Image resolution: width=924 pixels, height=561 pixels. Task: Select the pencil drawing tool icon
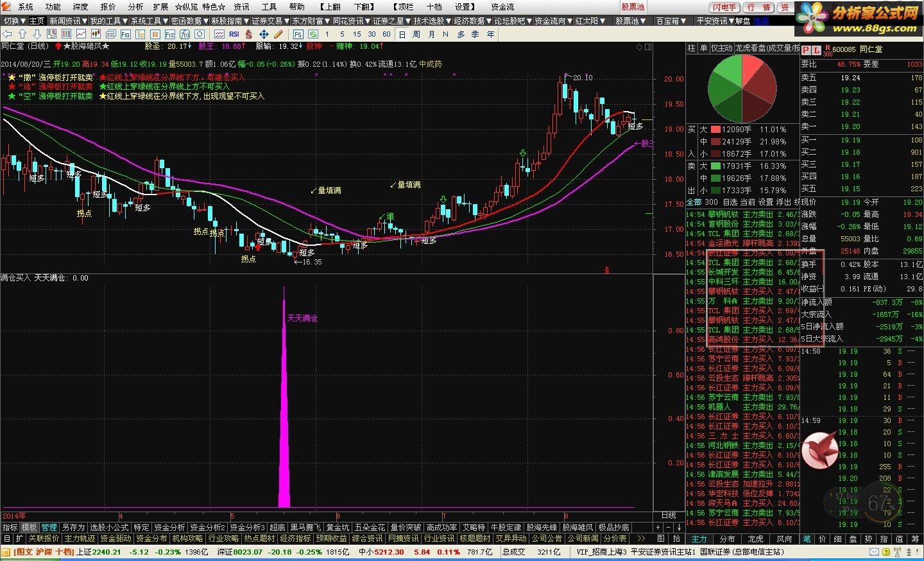[x=278, y=34]
